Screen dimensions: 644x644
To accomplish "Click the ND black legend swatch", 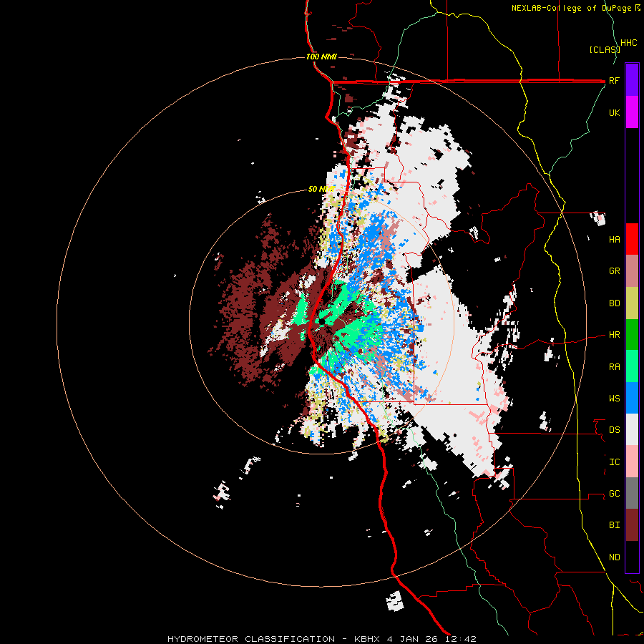I will click(x=632, y=557).
